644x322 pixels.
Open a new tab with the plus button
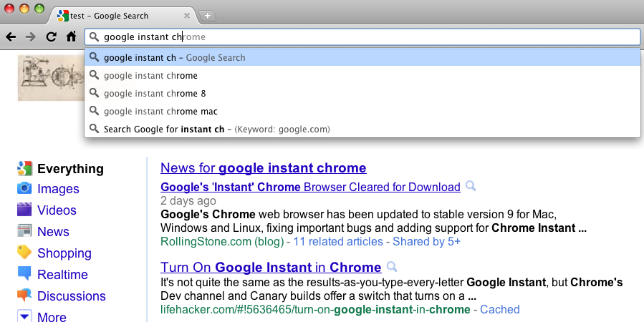pyautogui.click(x=208, y=16)
